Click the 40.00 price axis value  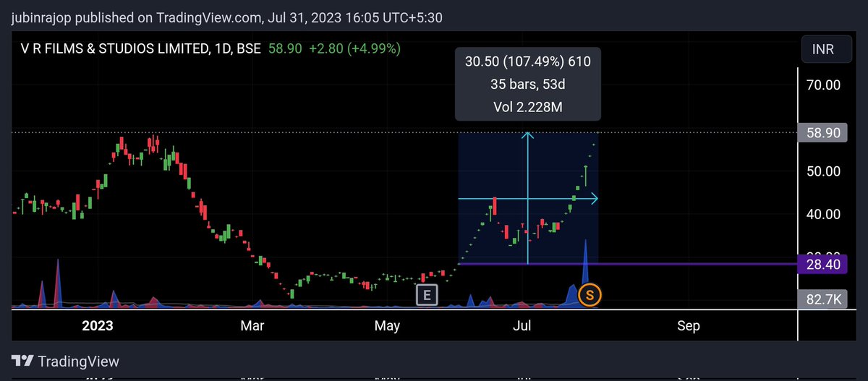(822, 214)
